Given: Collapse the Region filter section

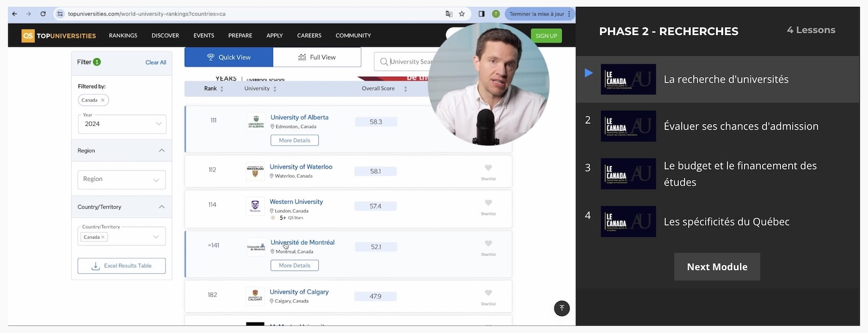Looking at the screenshot, I should point(162,151).
